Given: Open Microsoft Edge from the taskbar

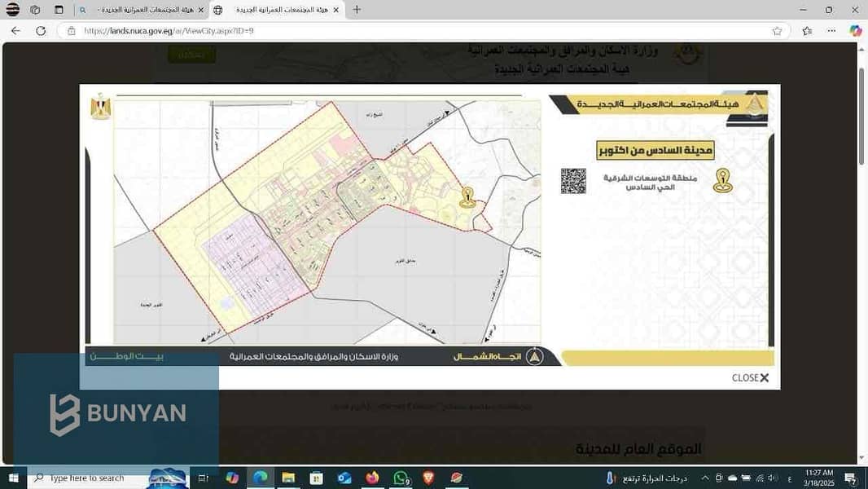Looking at the screenshot, I should [x=261, y=478].
